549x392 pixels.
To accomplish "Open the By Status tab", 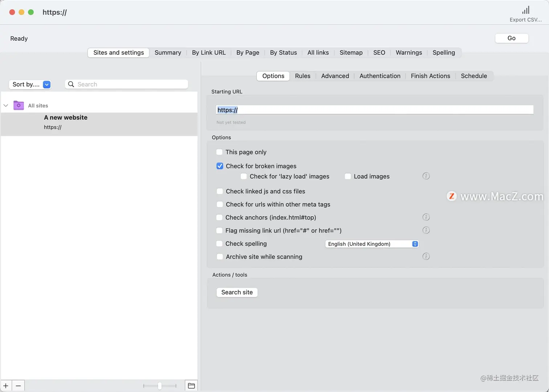I will (x=283, y=53).
